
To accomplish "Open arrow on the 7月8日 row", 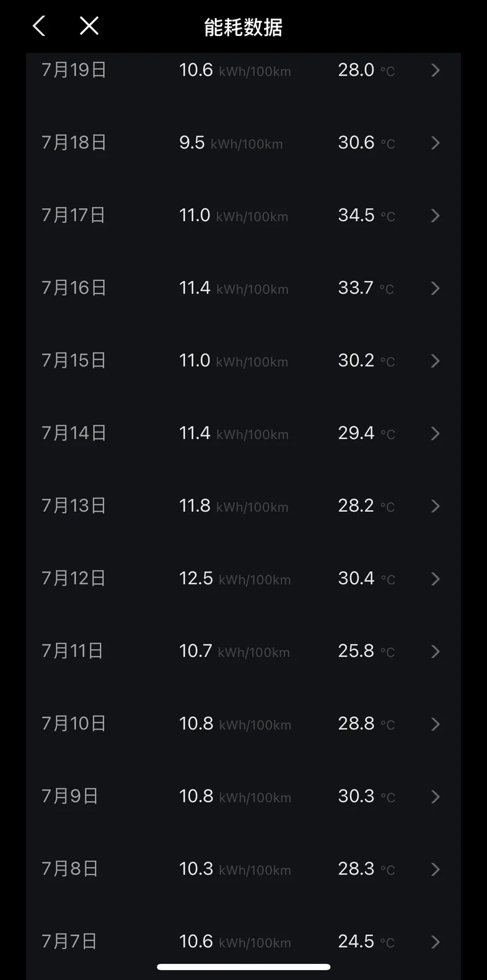I will 436,869.
